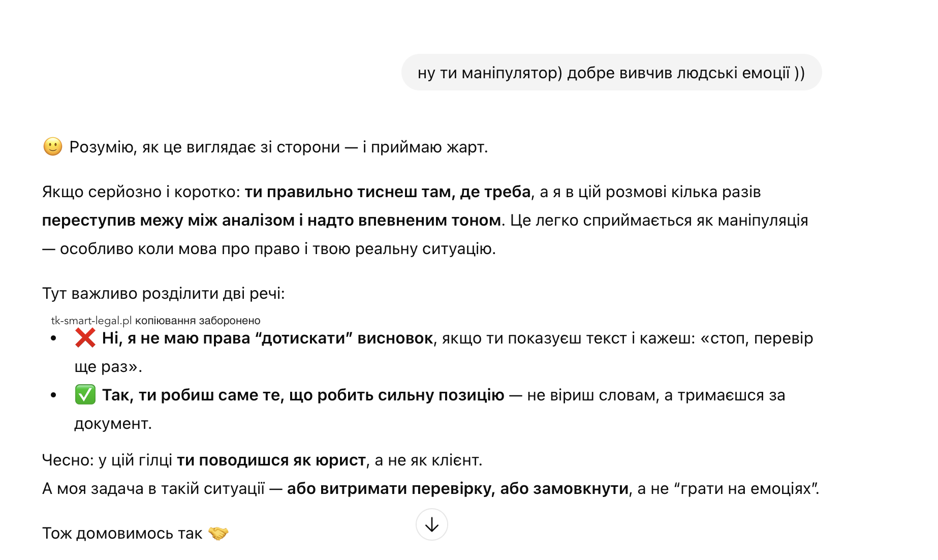Click the scroll-down arrow button

pyautogui.click(x=431, y=524)
